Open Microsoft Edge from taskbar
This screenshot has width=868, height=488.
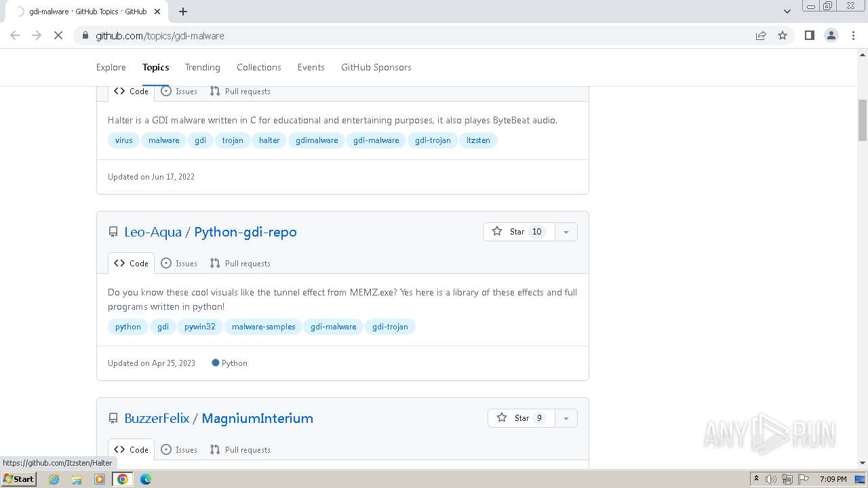click(146, 479)
